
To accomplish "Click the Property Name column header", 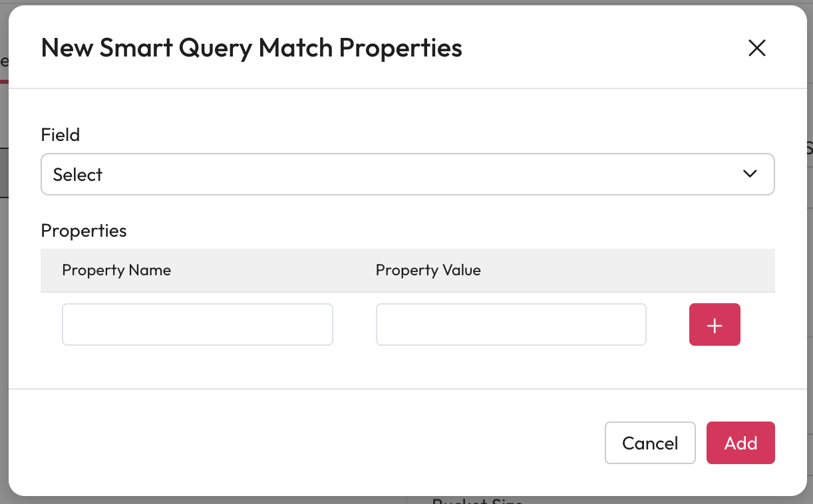I will tap(116, 270).
